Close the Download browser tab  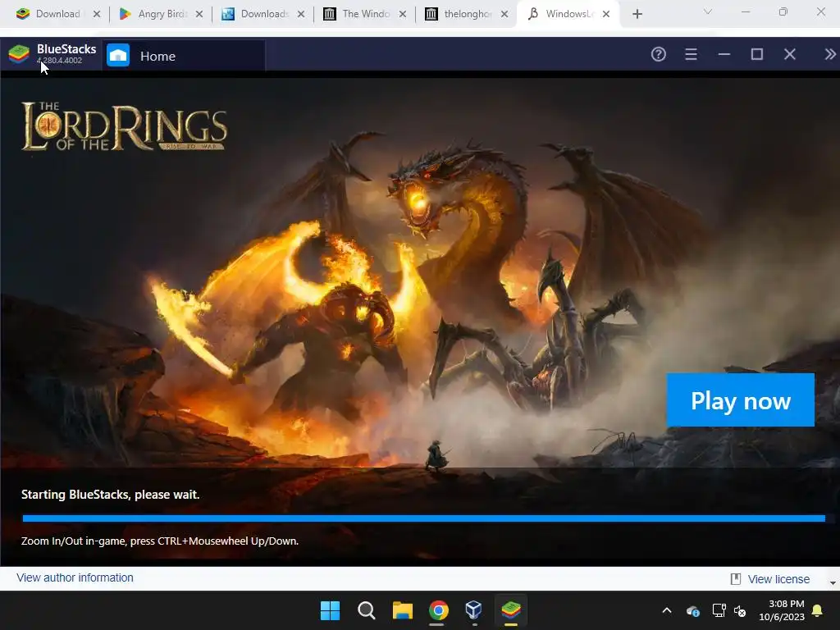coord(97,14)
